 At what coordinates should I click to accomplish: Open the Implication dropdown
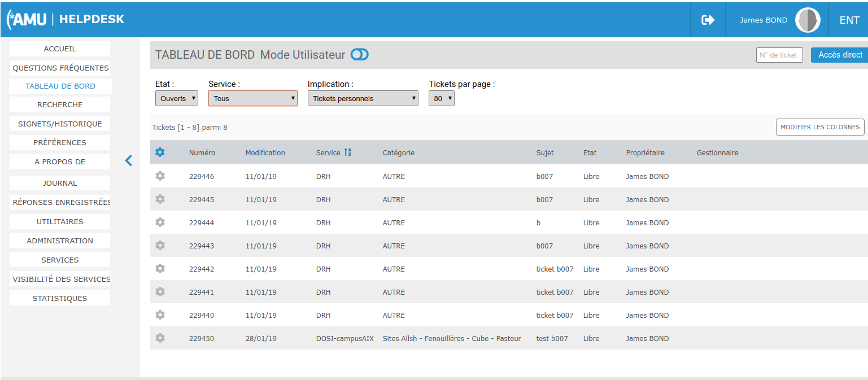click(x=363, y=98)
